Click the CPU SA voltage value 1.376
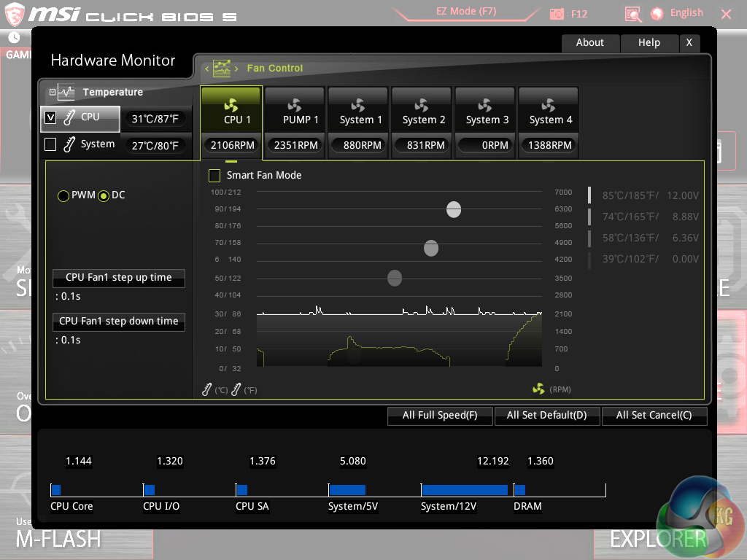The image size is (747, 560). pyautogui.click(x=263, y=462)
